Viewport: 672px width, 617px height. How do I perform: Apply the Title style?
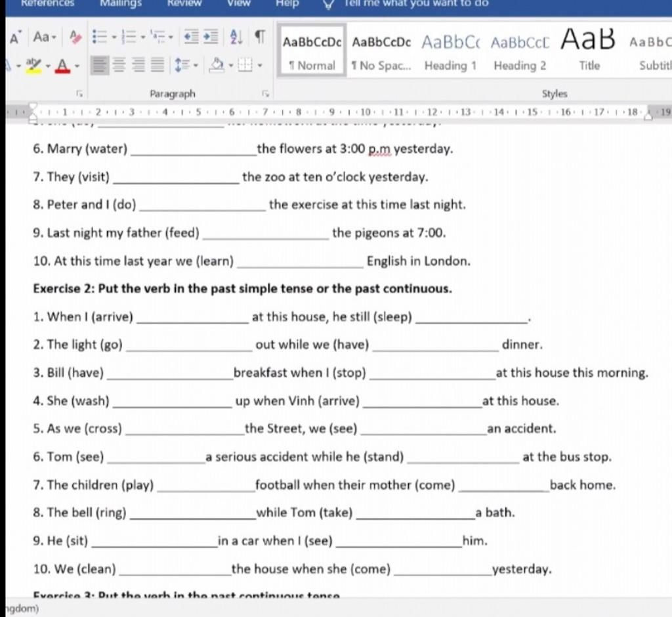point(589,50)
